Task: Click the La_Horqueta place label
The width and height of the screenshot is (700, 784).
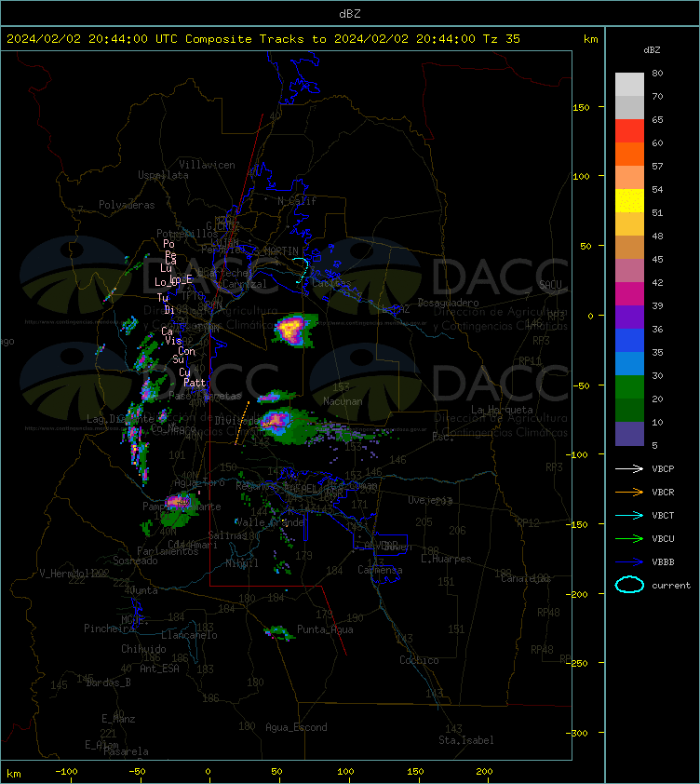Action: 502,410
